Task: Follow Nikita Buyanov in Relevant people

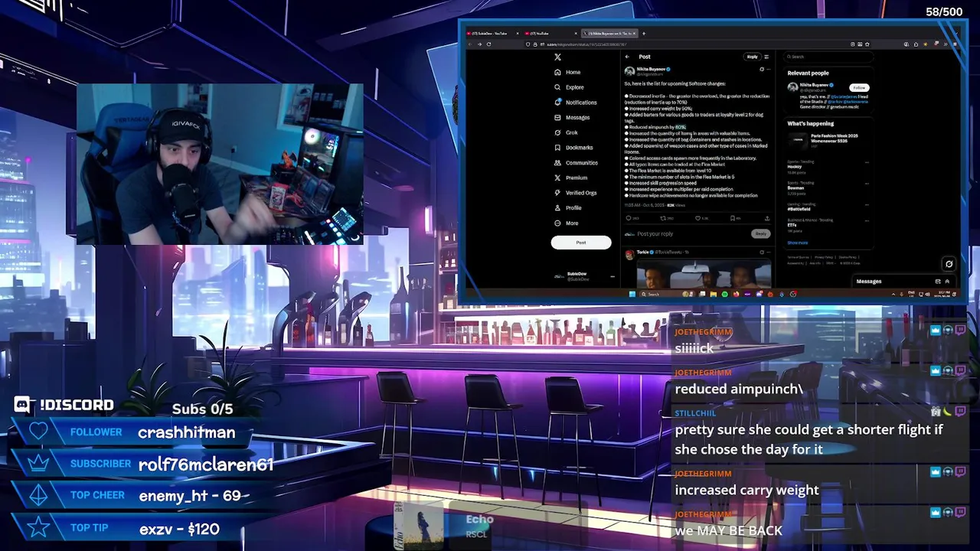Action: tap(859, 87)
